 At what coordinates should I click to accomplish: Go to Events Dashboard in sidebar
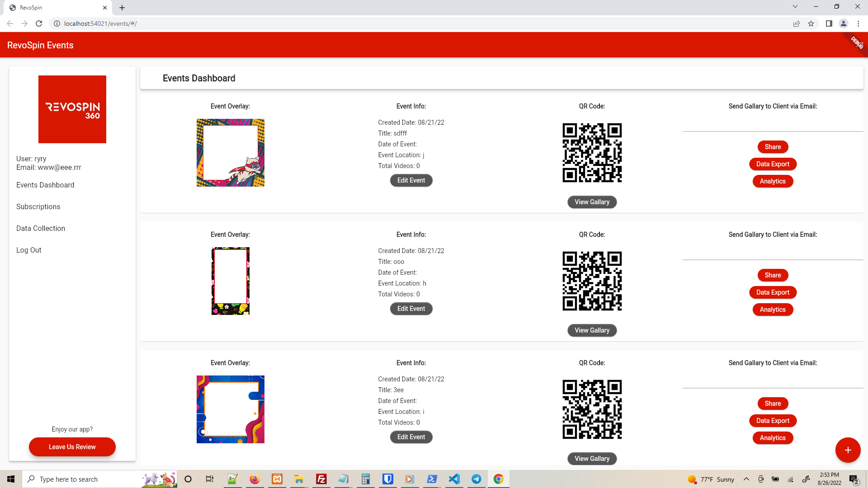45,185
